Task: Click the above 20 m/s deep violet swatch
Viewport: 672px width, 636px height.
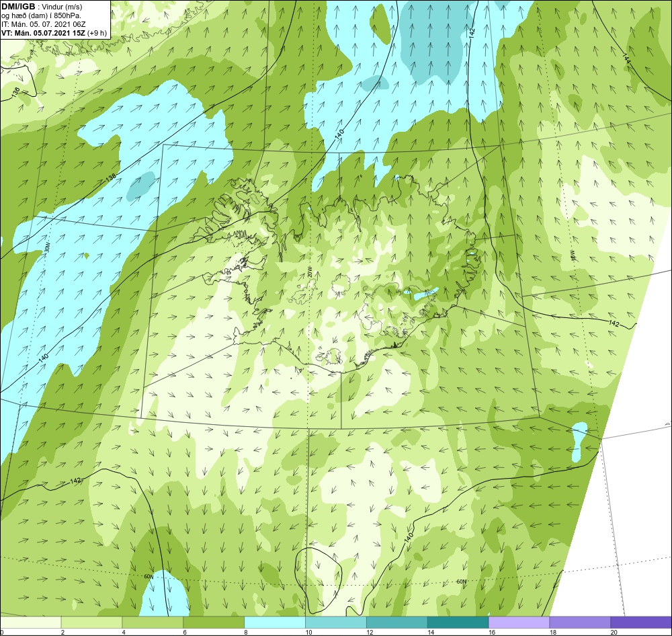Action: (640, 623)
